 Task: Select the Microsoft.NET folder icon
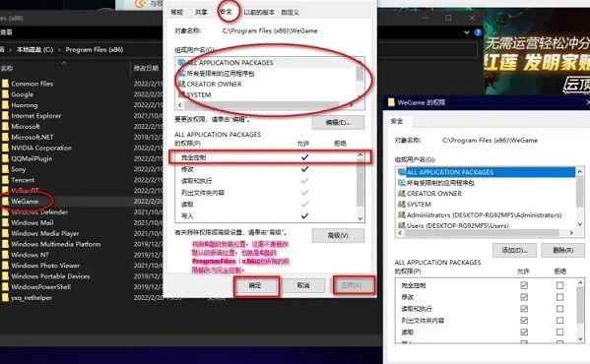[x=5, y=137]
